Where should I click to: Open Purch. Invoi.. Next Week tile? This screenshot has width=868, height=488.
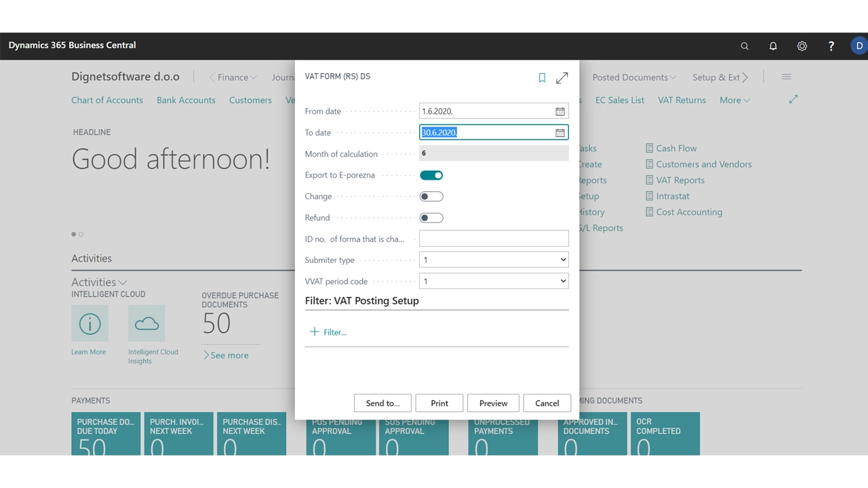(x=178, y=434)
